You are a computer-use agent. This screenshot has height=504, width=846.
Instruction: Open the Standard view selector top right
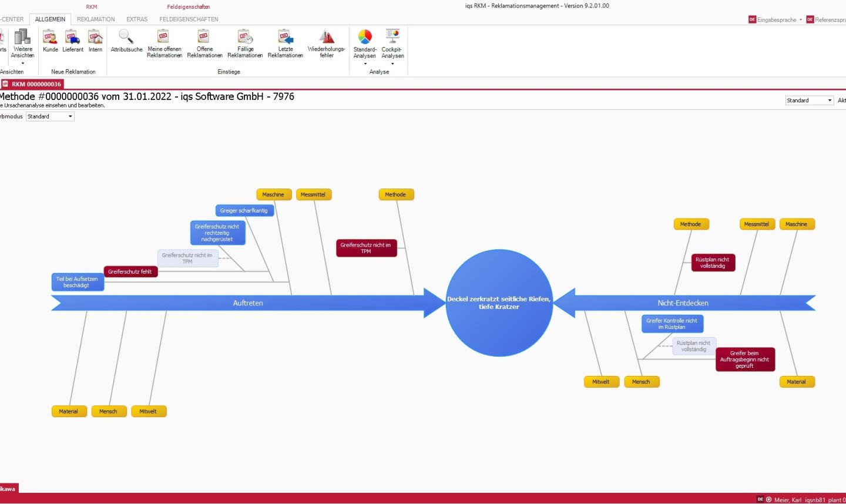click(810, 100)
